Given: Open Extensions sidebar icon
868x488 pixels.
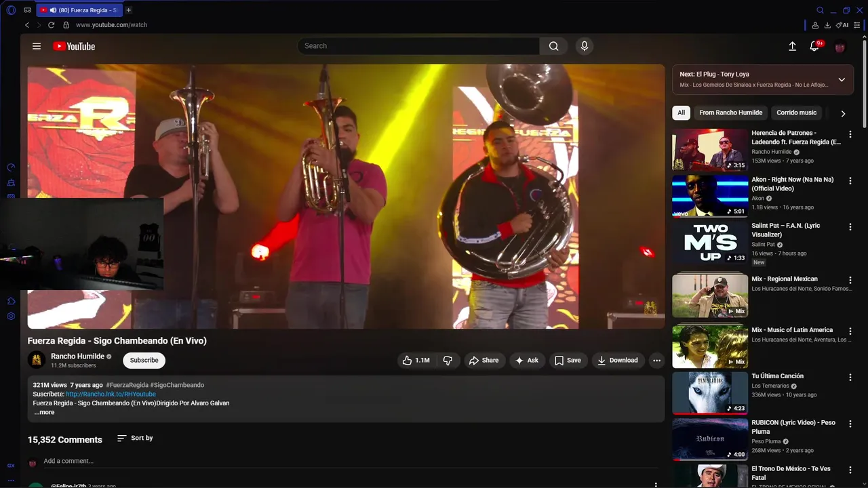Looking at the screenshot, I should click(11, 301).
